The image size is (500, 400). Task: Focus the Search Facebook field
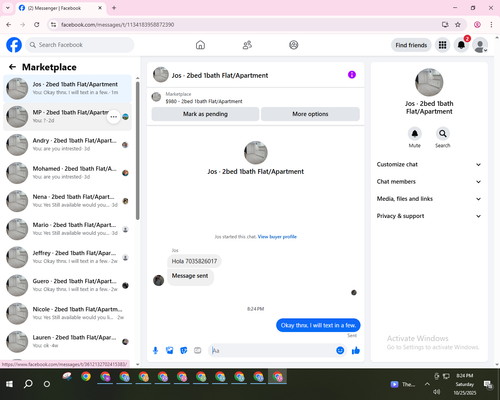point(80,45)
